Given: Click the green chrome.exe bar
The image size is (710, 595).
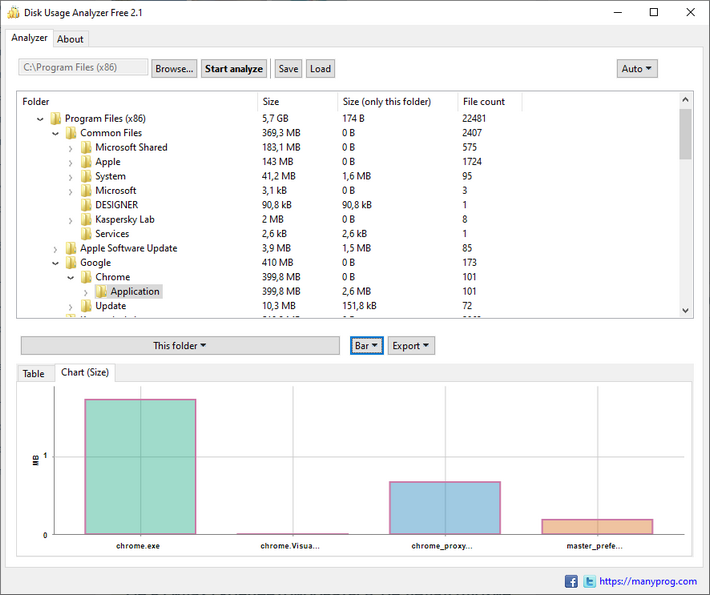Looking at the screenshot, I should [x=140, y=467].
